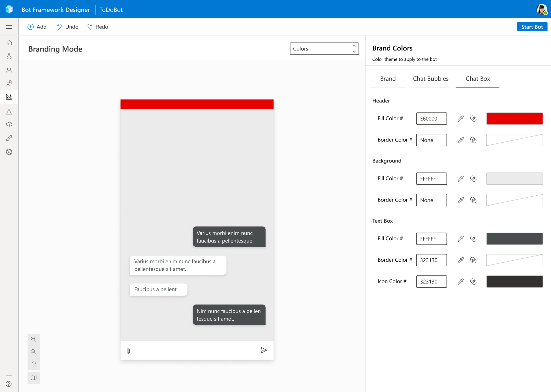Viewport: 551px width, 392px height.
Task: Click Header Border Color eyedropper
Action: tap(461, 140)
